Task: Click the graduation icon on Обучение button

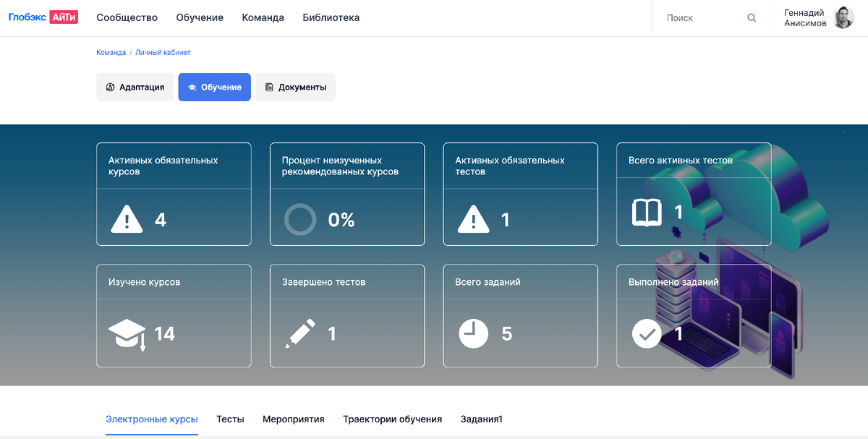Action: coord(192,88)
